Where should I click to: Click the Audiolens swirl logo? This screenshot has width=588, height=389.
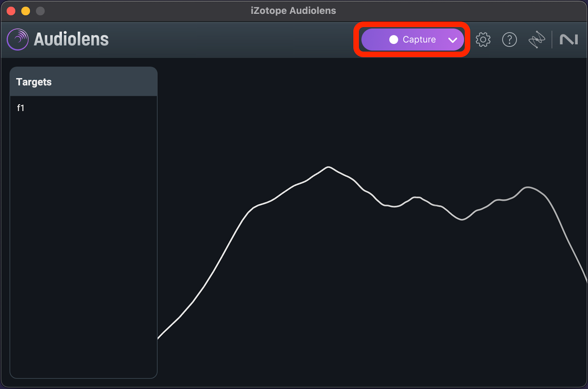click(x=18, y=39)
